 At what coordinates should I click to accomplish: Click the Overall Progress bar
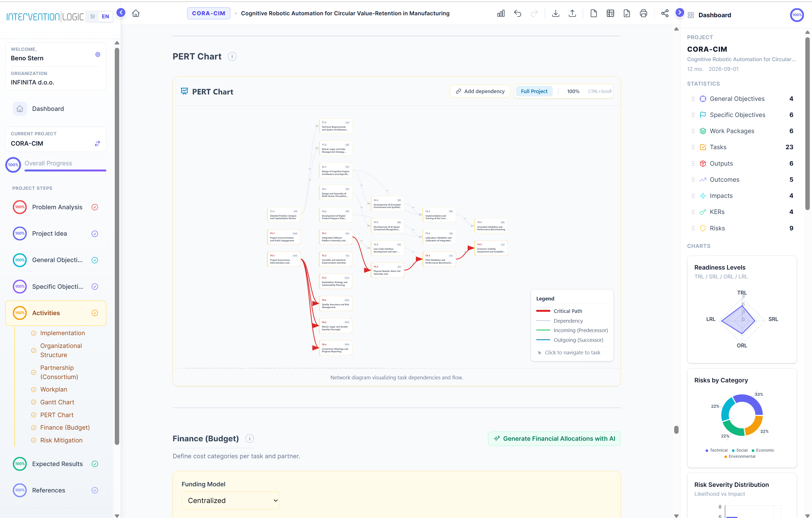pyautogui.click(x=65, y=171)
